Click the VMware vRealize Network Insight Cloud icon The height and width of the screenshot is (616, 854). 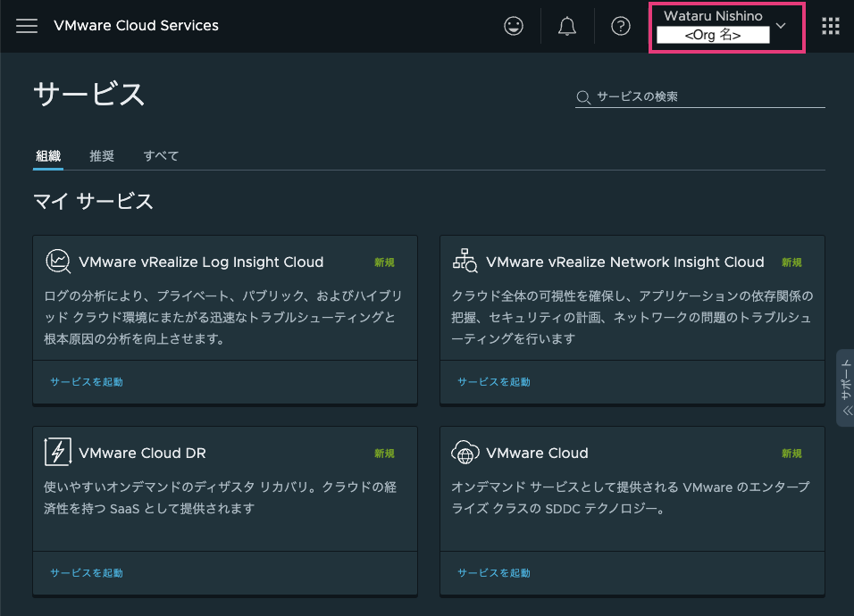click(x=465, y=262)
